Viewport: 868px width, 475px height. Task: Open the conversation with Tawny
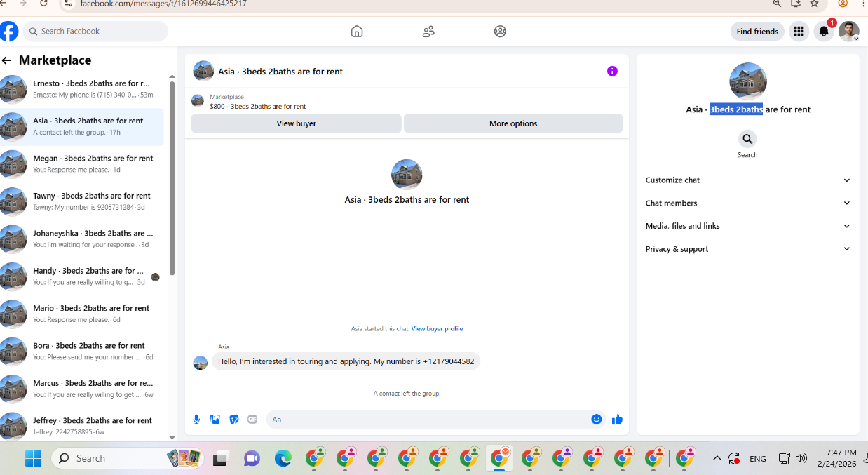pyautogui.click(x=83, y=201)
